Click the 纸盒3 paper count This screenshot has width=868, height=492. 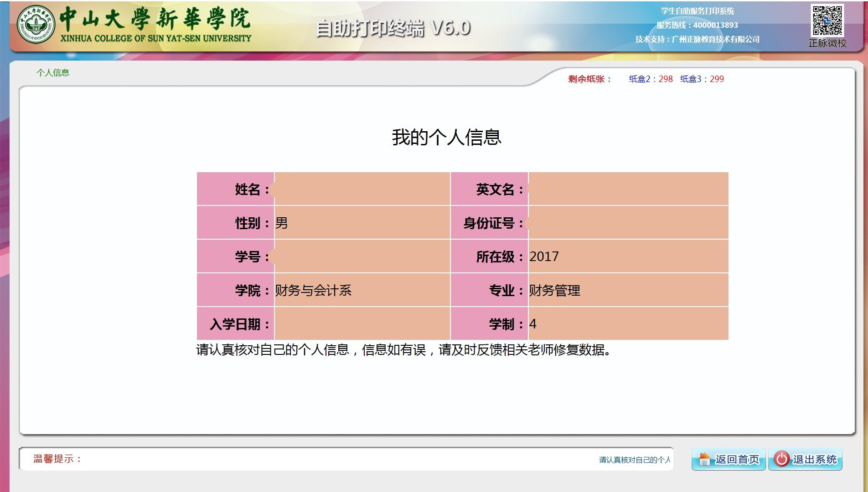coord(702,79)
